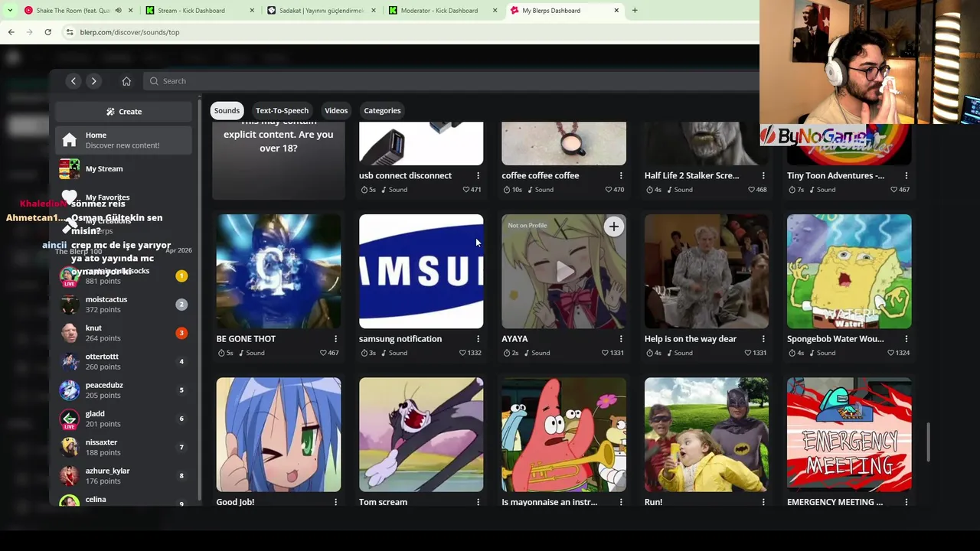980x551 pixels.
Task: Open Home Discover new content
Action: [x=123, y=140]
